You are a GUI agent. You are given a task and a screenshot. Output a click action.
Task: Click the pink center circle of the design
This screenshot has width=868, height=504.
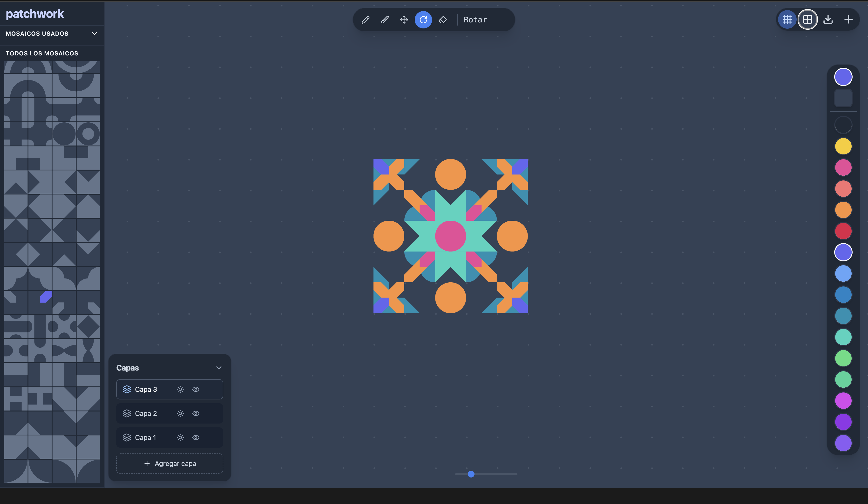pos(451,236)
